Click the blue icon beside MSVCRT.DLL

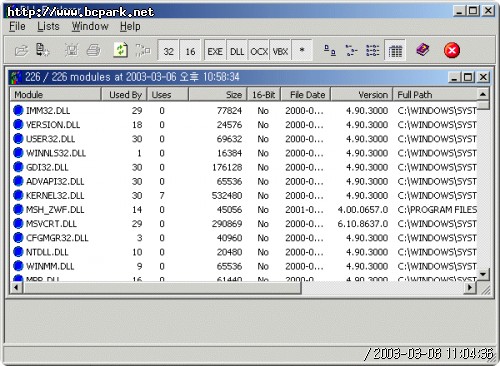[x=18, y=223]
